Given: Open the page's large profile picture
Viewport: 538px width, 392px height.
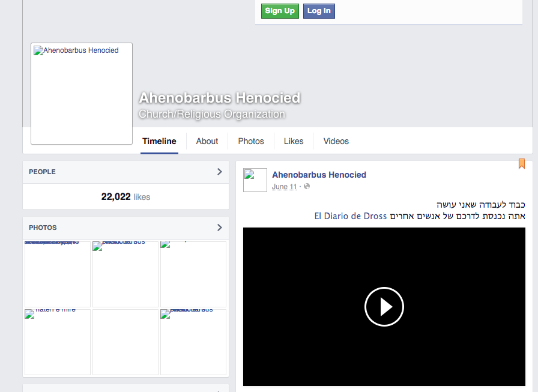Looking at the screenshot, I should tap(82, 94).
